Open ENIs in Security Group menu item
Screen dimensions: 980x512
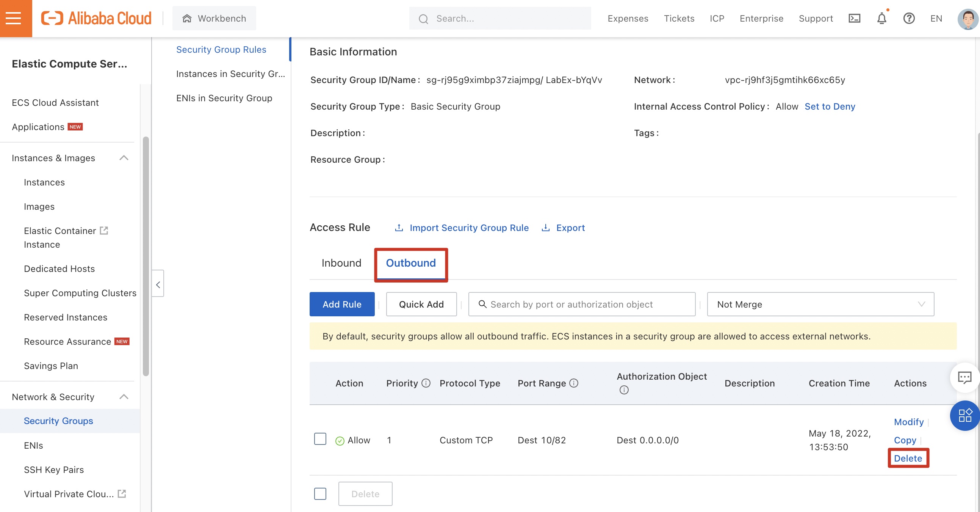pyautogui.click(x=224, y=98)
